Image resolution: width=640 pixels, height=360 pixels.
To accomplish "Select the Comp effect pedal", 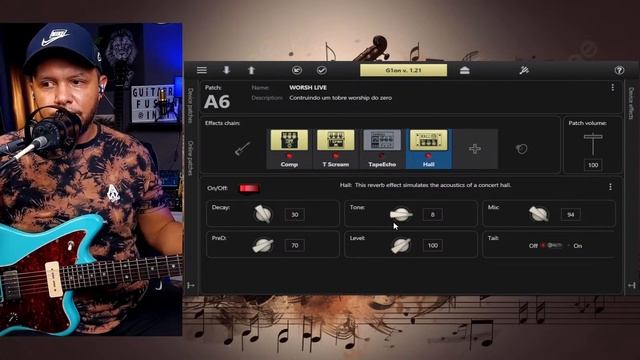I will click(x=289, y=149).
